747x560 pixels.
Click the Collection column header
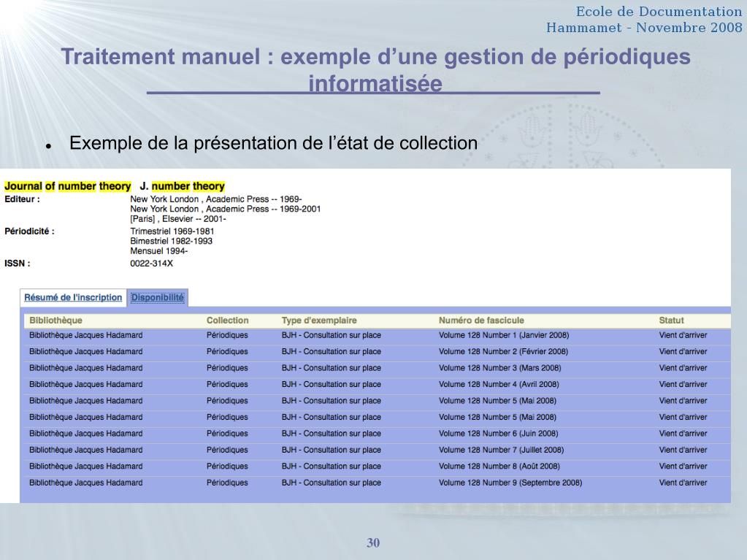[x=227, y=321]
